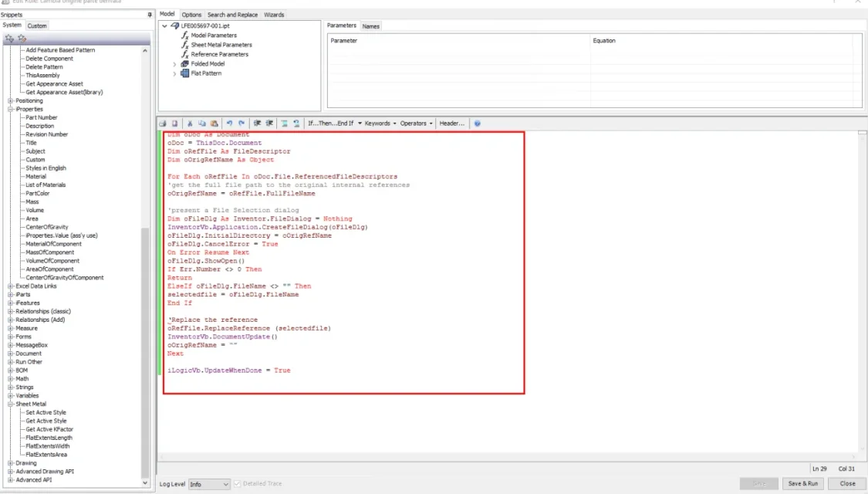Image resolution: width=868 pixels, height=494 pixels.
Task: Click the first indent icon after Redo
Action: [x=257, y=123]
